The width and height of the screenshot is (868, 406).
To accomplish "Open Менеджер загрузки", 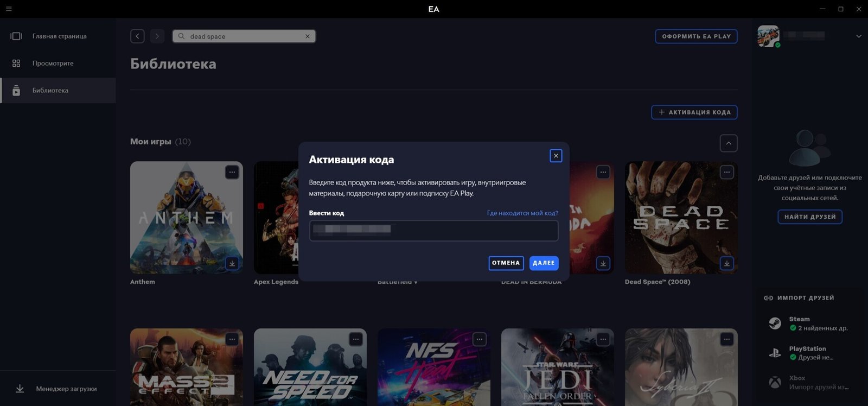I will (58, 389).
